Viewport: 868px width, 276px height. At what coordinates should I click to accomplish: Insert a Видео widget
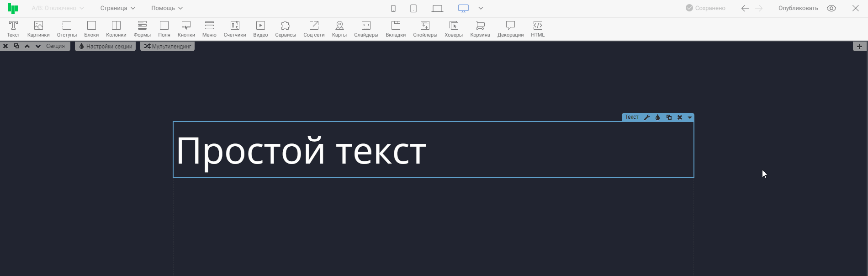point(260,29)
